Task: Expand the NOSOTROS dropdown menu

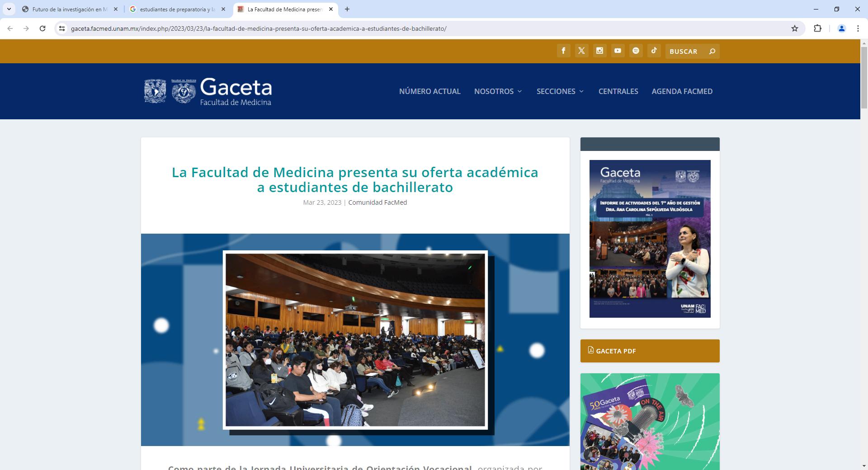Action: pyautogui.click(x=498, y=91)
